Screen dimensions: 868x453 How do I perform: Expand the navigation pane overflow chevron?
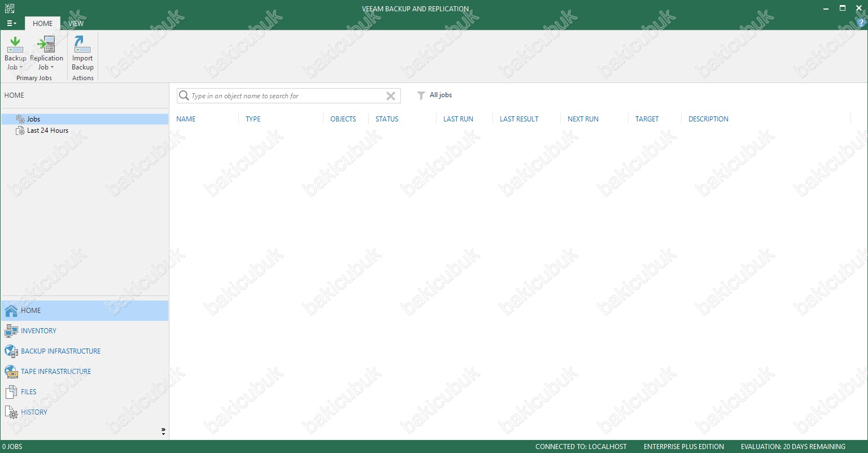click(163, 432)
